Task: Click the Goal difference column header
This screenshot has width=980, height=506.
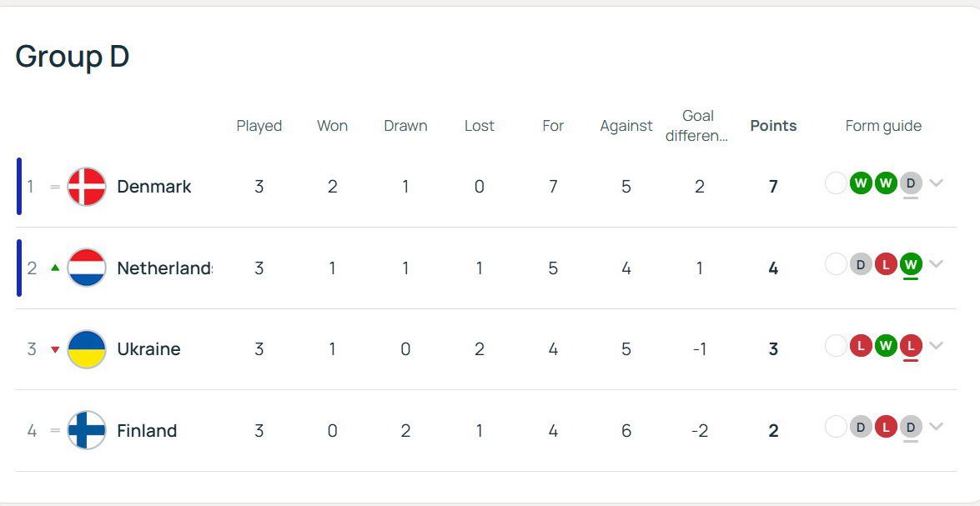Action: tap(697, 126)
